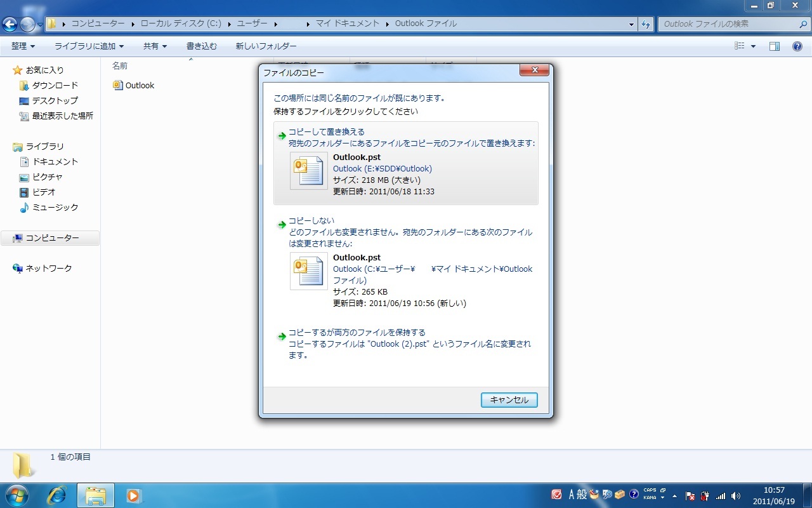Switch IME input mode with the A indicator
The height and width of the screenshot is (508, 812).
point(572,495)
